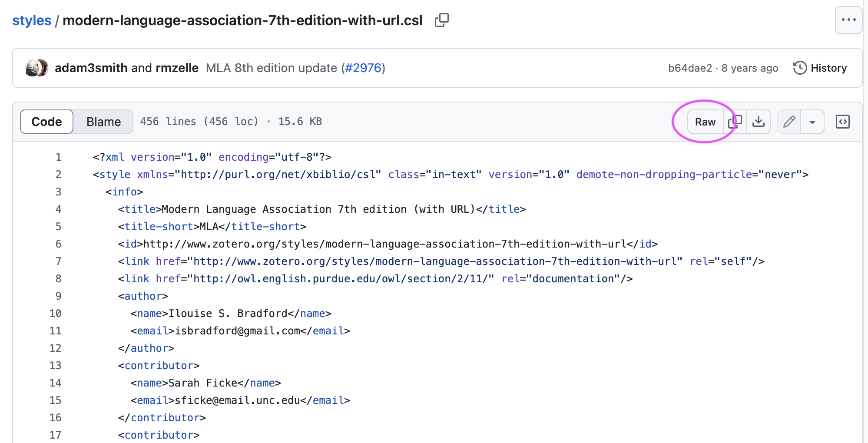Open rmzelle's profile link

[x=177, y=68]
